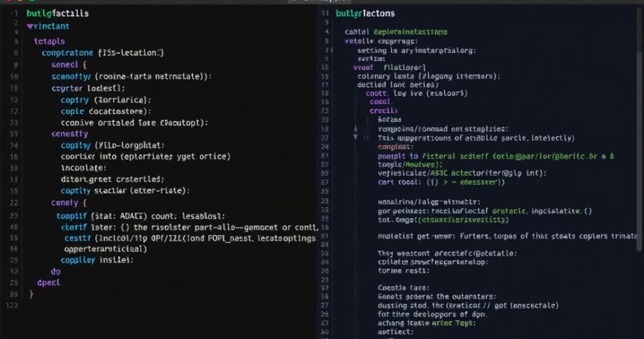The height and width of the screenshot is (339, 644).
Task: Click the "cenely {" line
Action: [69, 203]
